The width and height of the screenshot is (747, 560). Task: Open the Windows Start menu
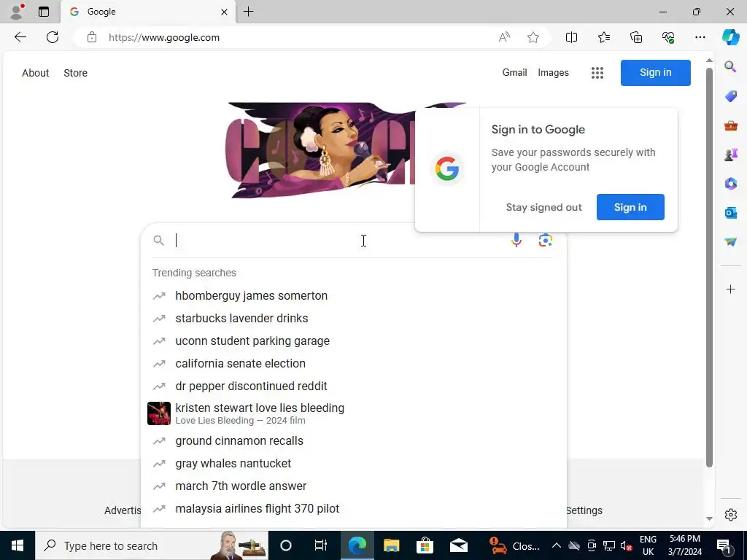[x=18, y=545]
